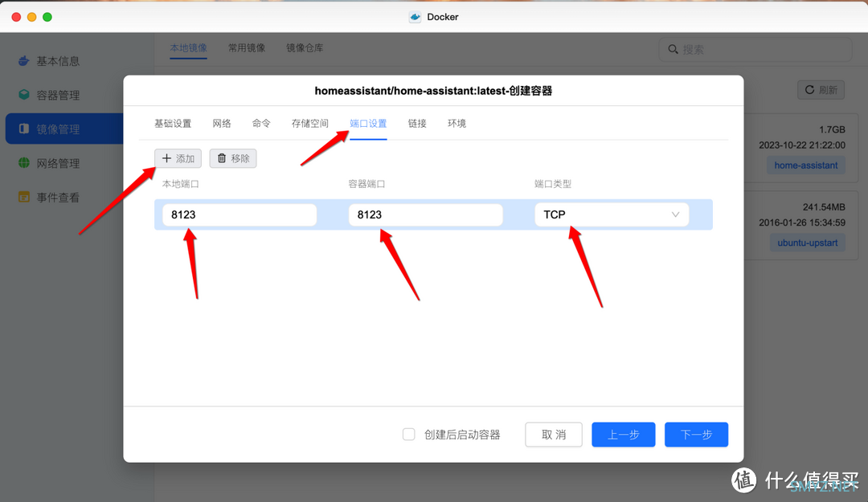868x502 pixels.
Task: Switch to 基础设置 tab
Action: (x=173, y=124)
